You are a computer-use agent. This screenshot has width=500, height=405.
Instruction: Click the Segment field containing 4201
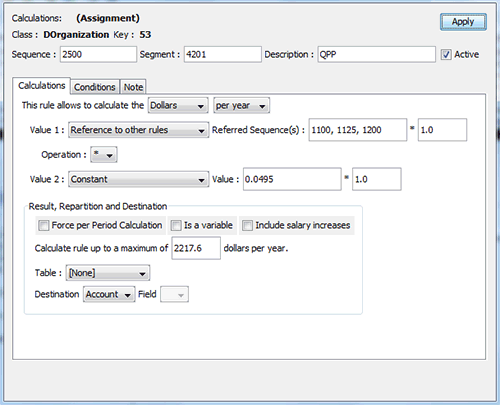(223, 54)
